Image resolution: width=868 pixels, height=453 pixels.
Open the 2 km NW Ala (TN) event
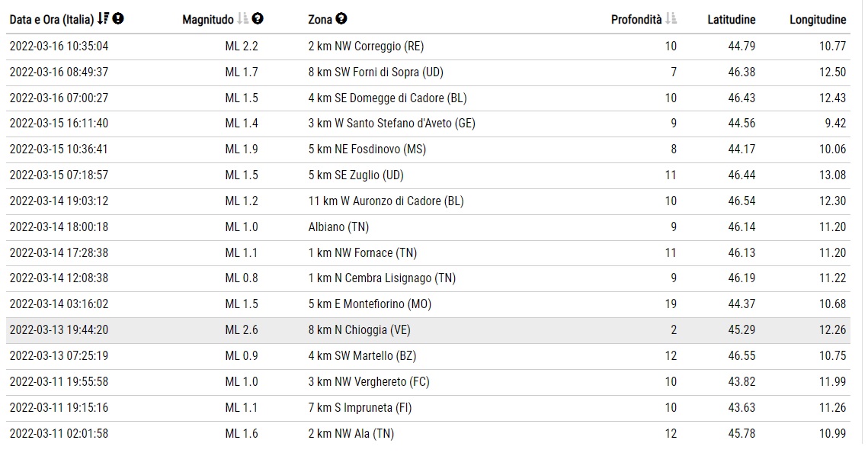coord(428,434)
